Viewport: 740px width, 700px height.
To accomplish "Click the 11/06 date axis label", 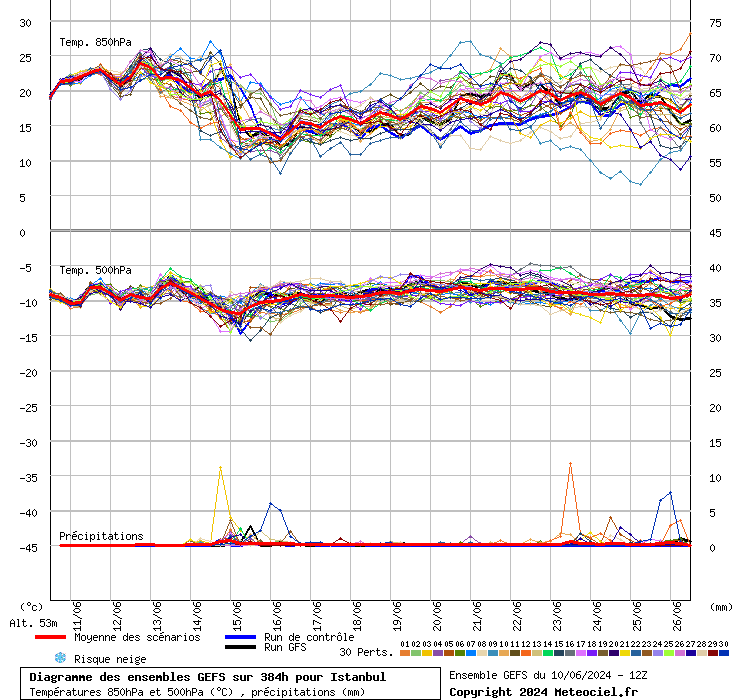I will point(77,616).
